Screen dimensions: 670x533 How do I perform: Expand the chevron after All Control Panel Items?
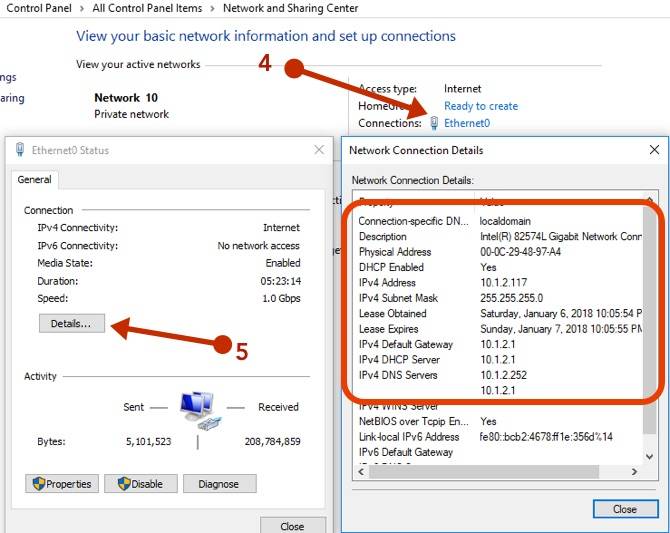[212, 8]
